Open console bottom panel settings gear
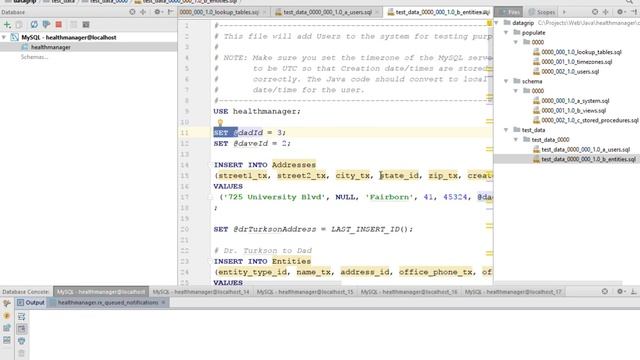640x360 pixels. [x=620, y=291]
